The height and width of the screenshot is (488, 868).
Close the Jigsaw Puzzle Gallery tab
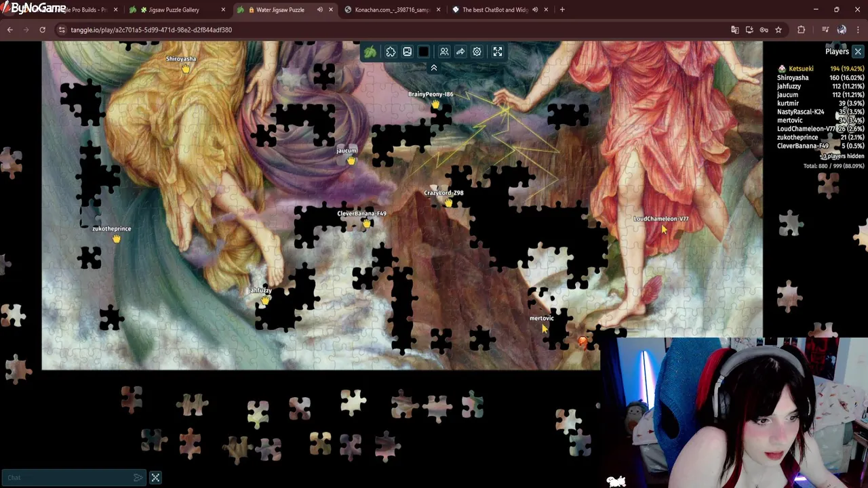223,9
